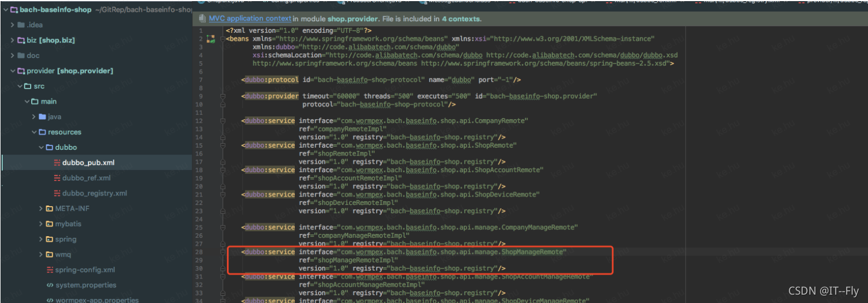
Task: Select the META-INF folder label
Action: [72, 208]
